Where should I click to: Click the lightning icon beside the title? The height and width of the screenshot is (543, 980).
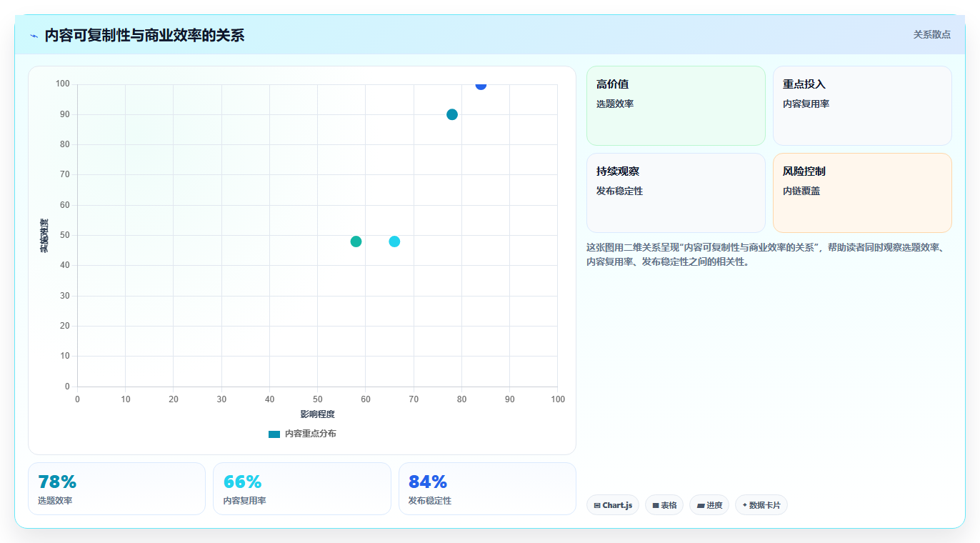pyautogui.click(x=34, y=36)
